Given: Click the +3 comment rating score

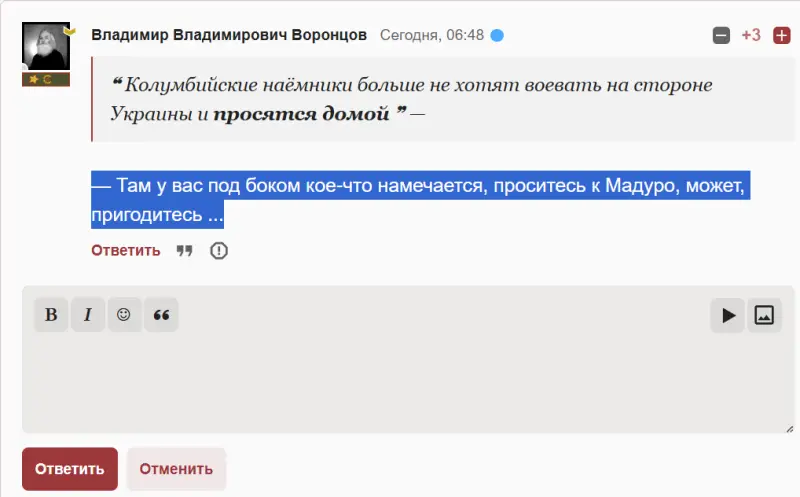Looking at the screenshot, I should (751, 36).
